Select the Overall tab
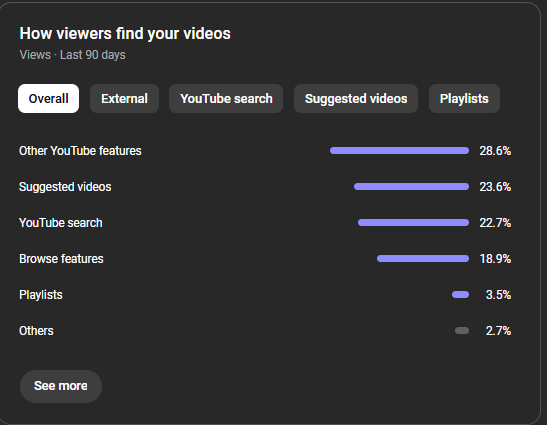 point(48,98)
